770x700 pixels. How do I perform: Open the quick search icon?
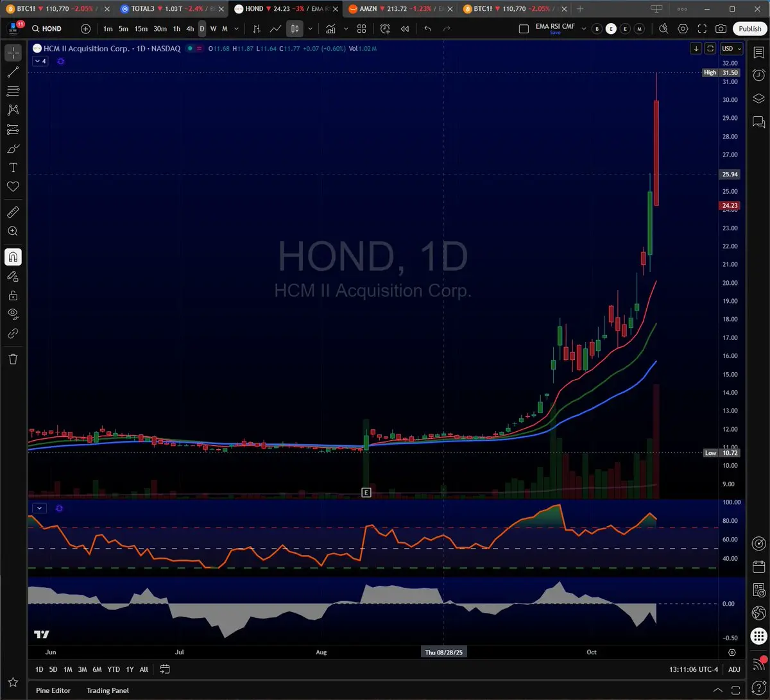(663, 29)
